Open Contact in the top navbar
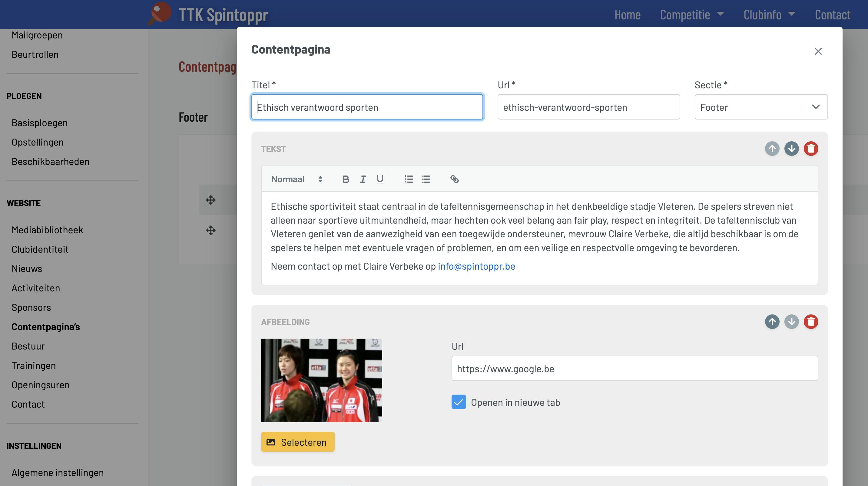Viewport: 868px width, 486px height. click(x=833, y=15)
